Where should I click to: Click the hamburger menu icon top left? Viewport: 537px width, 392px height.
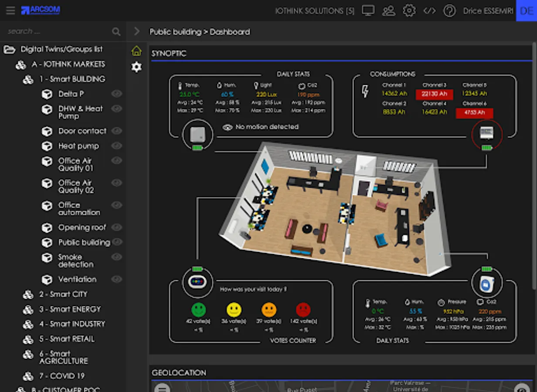pos(10,10)
